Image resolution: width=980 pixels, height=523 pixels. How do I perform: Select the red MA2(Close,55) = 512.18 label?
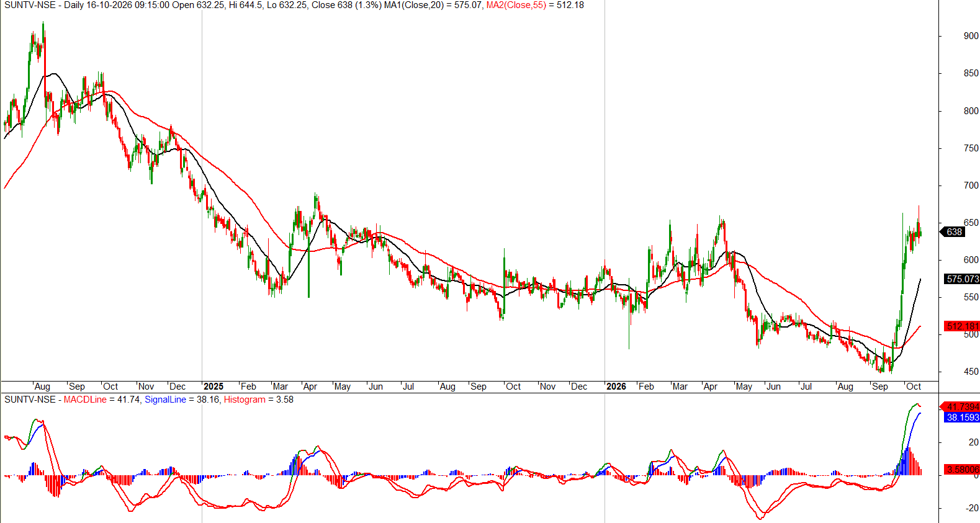(x=535, y=5)
